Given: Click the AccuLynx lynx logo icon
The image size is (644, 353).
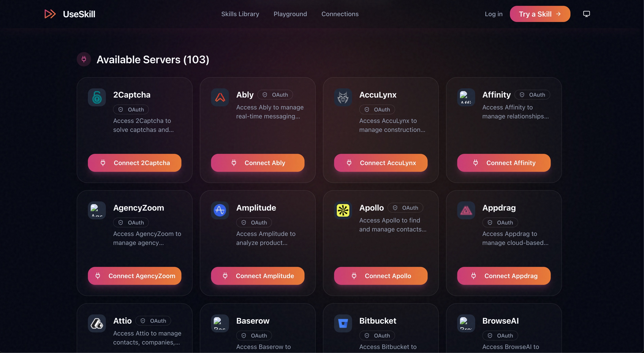Looking at the screenshot, I should click(343, 97).
